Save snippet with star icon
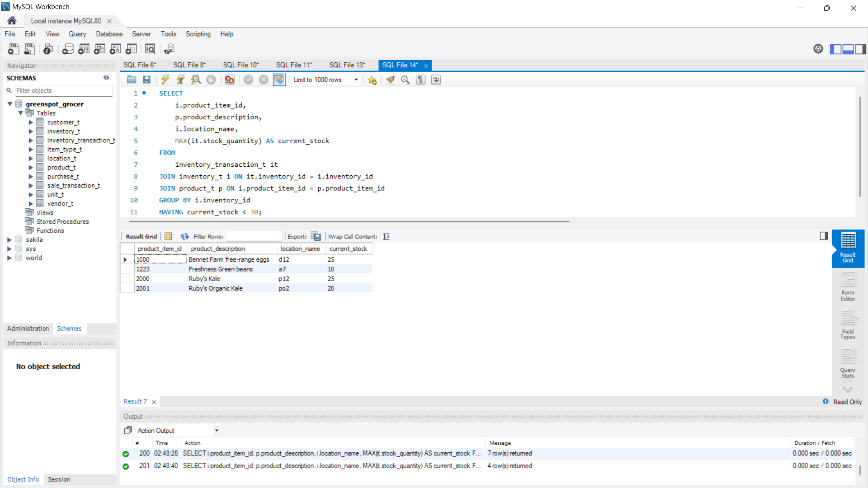Screen dimensions: 868x488 coord(372,80)
